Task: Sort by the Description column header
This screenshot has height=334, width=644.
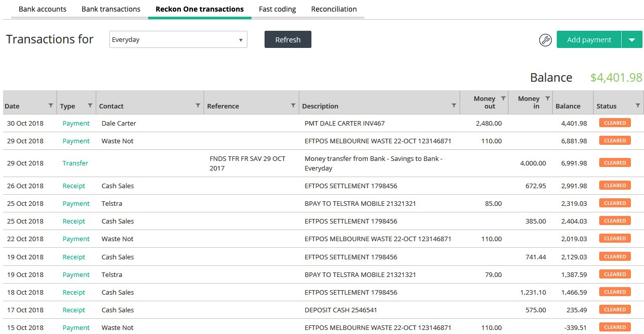Action: click(320, 106)
